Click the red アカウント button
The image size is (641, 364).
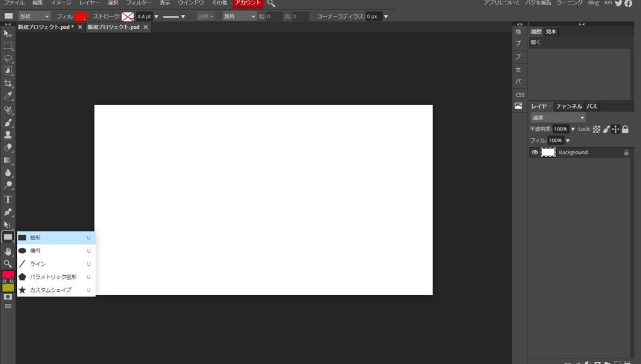(248, 4)
